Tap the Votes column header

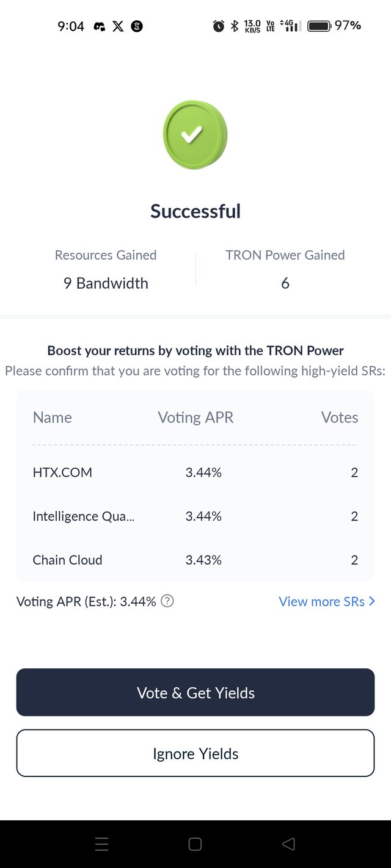coord(340,418)
